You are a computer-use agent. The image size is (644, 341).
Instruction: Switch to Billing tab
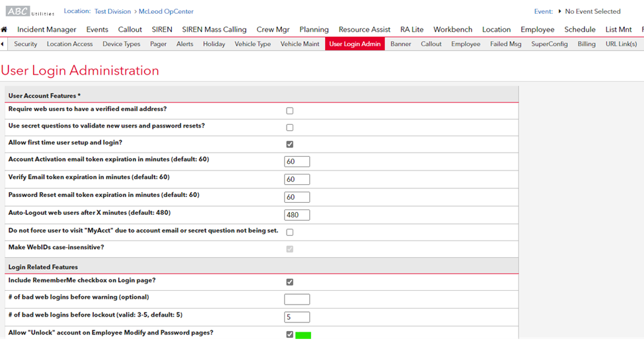(x=587, y=44)
